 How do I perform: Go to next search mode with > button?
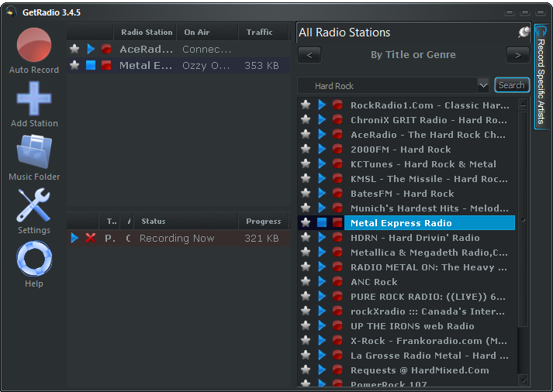click(518, 55)
